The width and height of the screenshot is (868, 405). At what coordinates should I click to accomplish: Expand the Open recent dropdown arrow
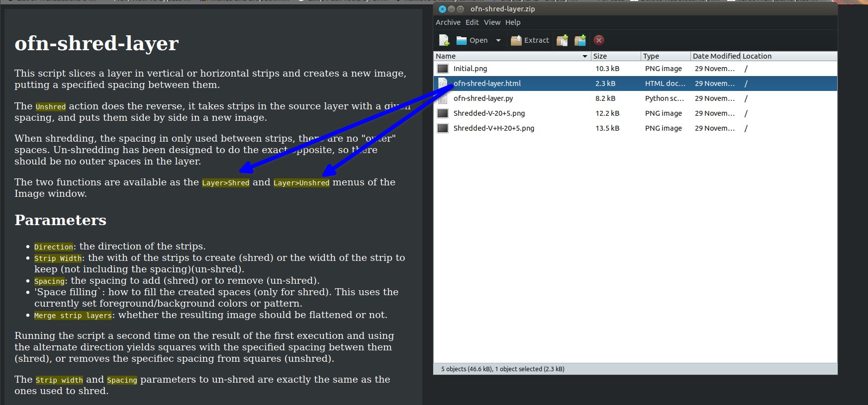click(x=498, y=40)
